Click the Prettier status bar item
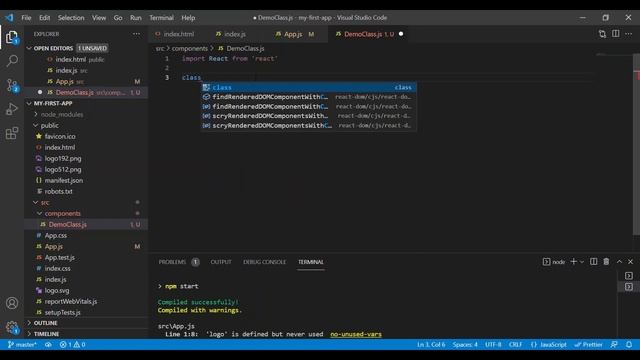Viewport: 640px width, 360px height. click(x=589, y=344)
